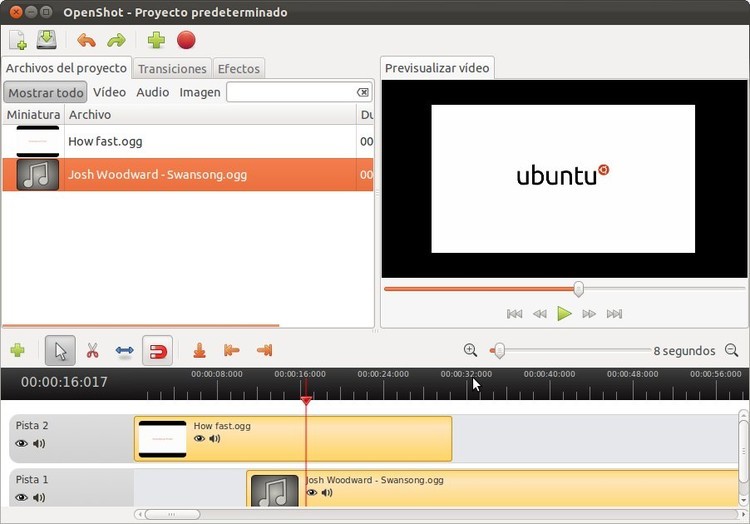Switch to the Efectos tab
Viewport: 750px width, 524px height.
[239, 69]
